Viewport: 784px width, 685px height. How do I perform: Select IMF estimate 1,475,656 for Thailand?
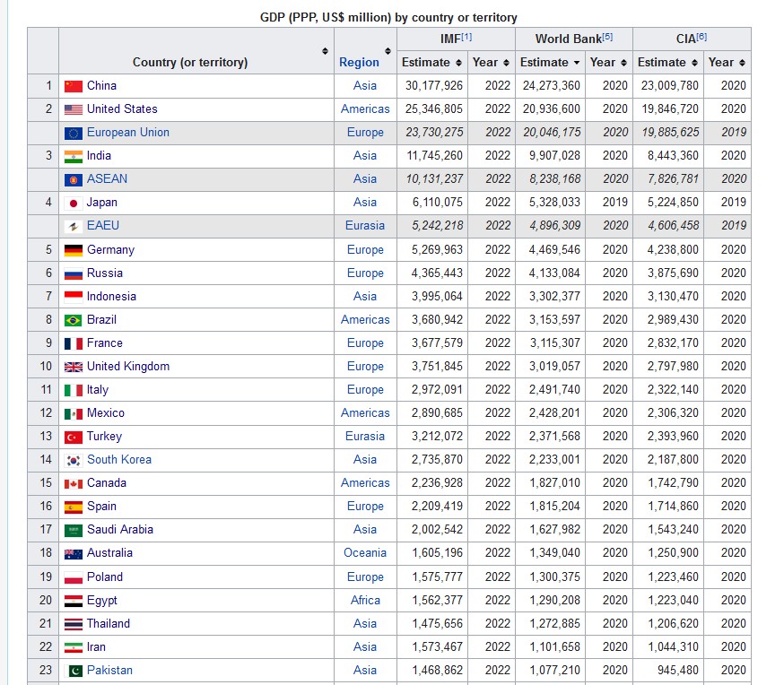point(438,623)
